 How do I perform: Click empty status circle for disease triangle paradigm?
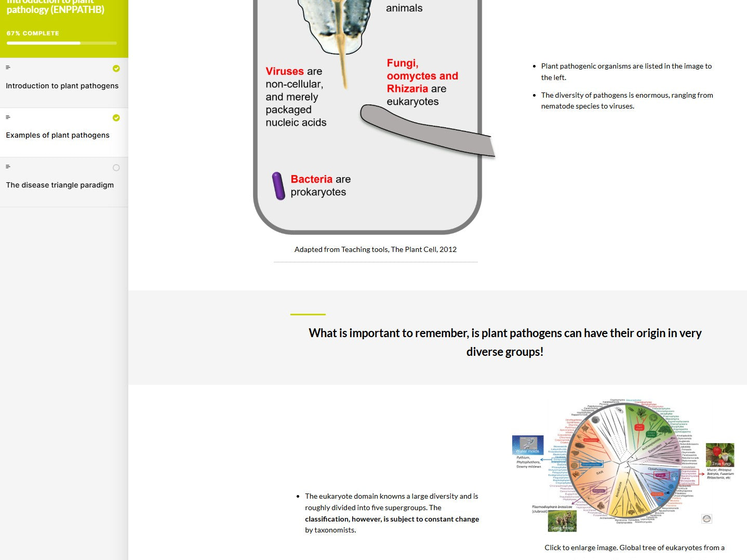(116, 168)
